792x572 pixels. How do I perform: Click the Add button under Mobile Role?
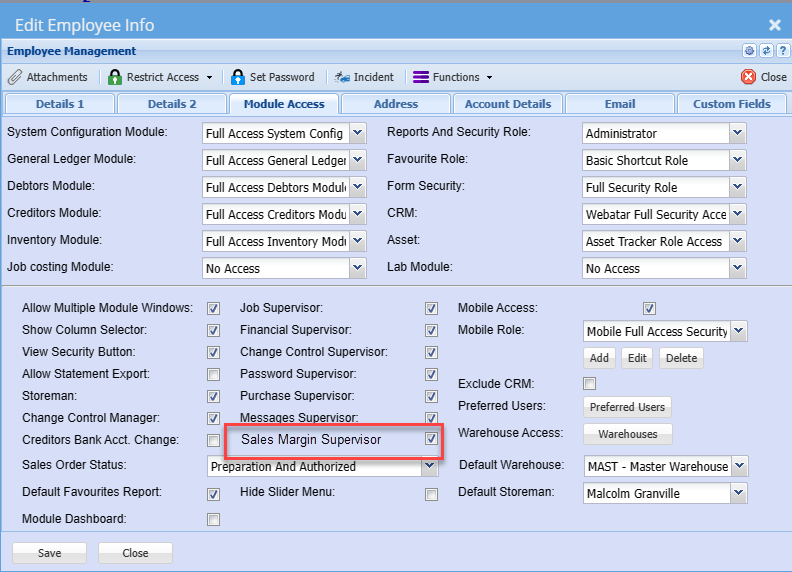point(599,358)
